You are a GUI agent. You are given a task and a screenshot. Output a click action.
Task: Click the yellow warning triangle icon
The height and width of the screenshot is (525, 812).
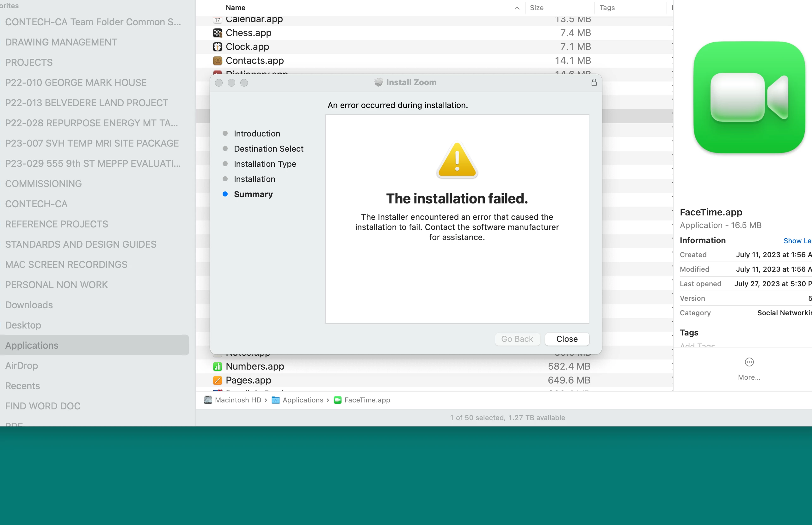[457, 160]
